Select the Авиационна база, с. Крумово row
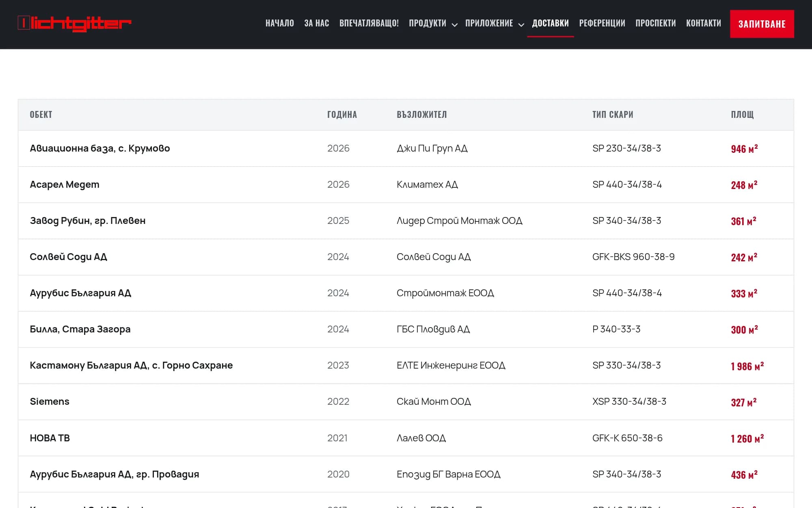The image size is (812, 508). pos(406,148)
